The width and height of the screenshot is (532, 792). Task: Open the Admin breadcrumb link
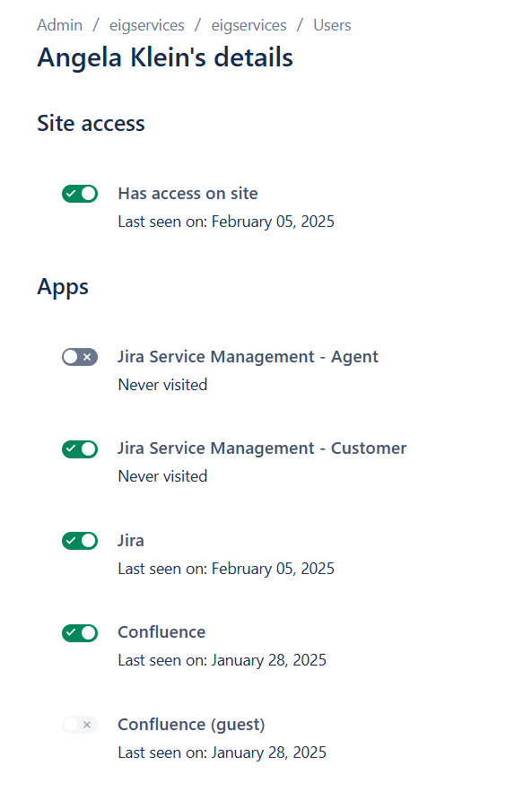pyautogui.click(x=59, y=25)
